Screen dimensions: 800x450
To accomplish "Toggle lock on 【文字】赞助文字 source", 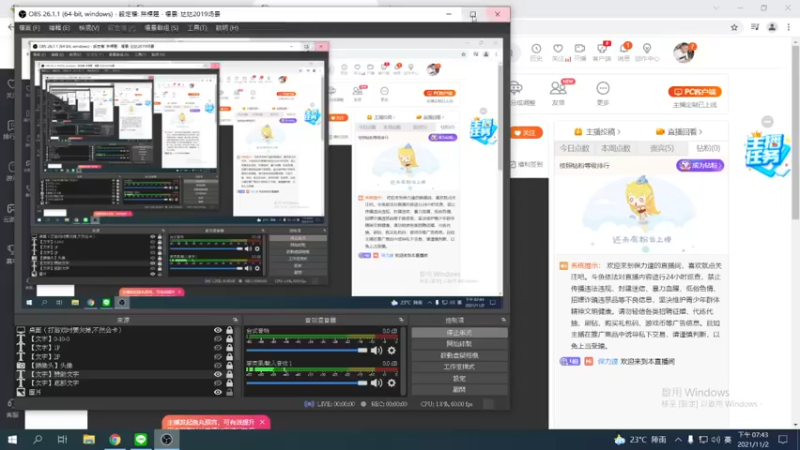I will click(x=230, y=374).
